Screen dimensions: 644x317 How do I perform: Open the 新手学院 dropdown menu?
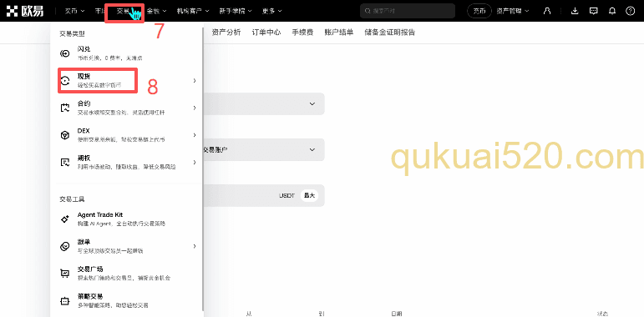point(236,11)
